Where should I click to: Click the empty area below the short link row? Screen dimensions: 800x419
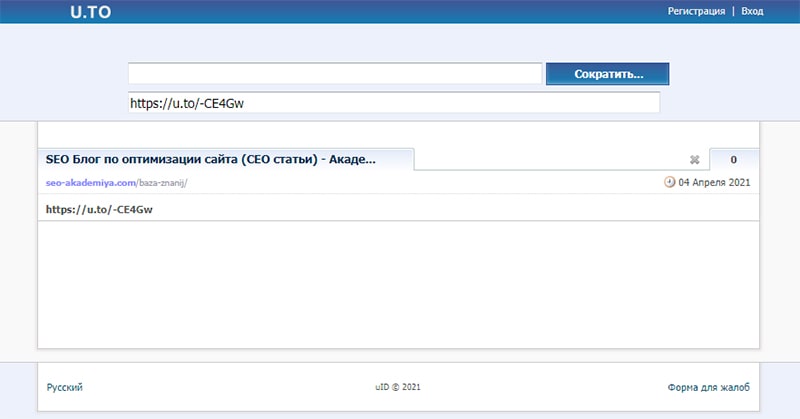(x=398, y=285)
